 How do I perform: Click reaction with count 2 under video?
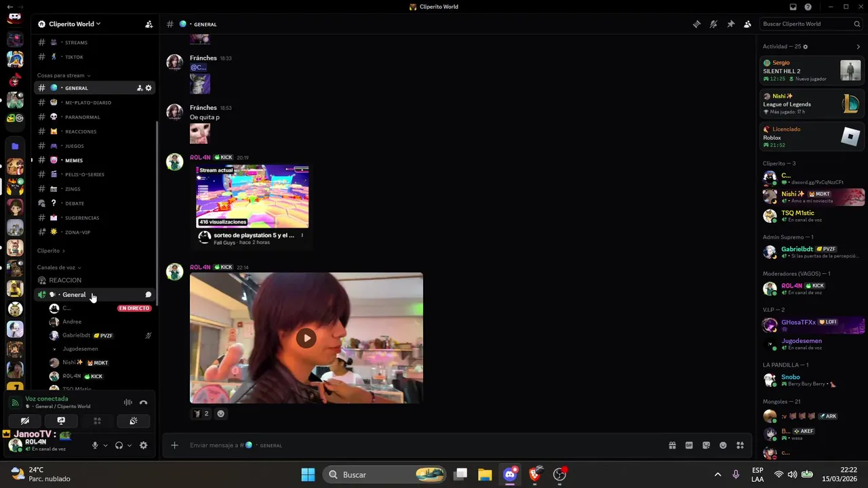point(201,413)
